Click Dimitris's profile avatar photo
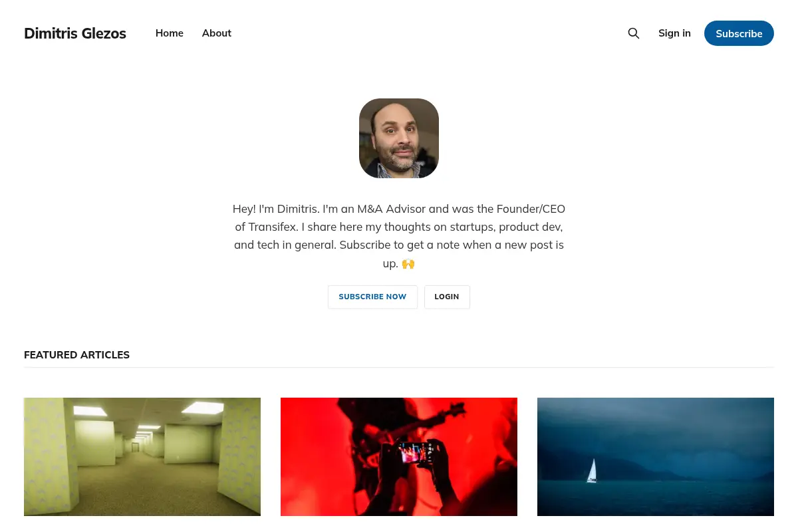Image resolution: width=798 pixels, height=532 pixels. (399, 138)
